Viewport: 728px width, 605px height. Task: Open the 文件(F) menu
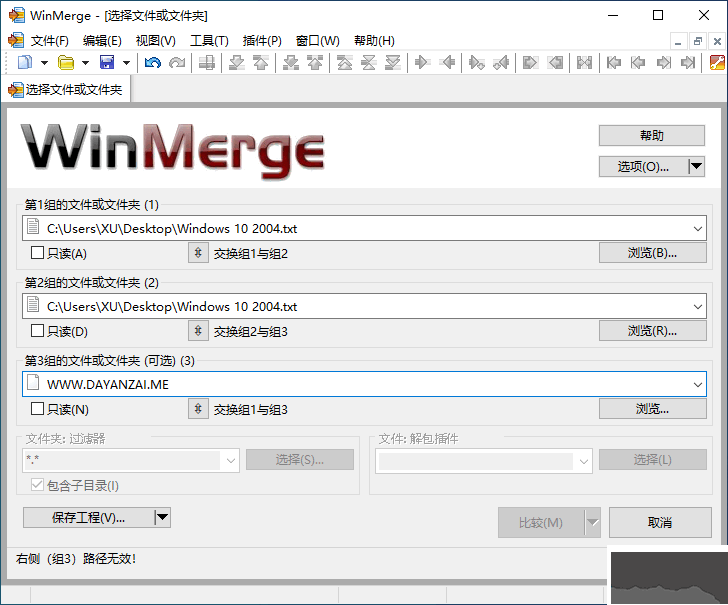(50, 41)
